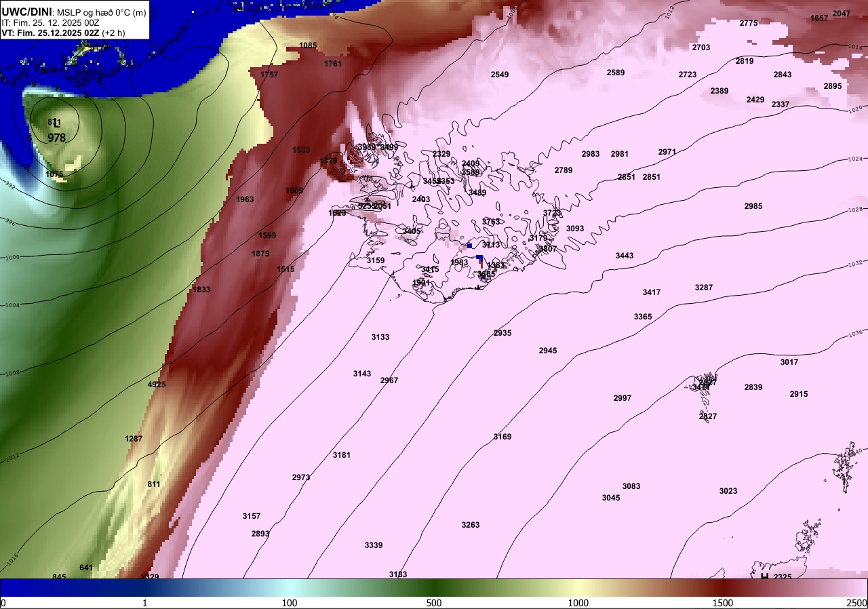868x609 pixels.
Task: Click the value 1963
Action: [x=245, y=199]
